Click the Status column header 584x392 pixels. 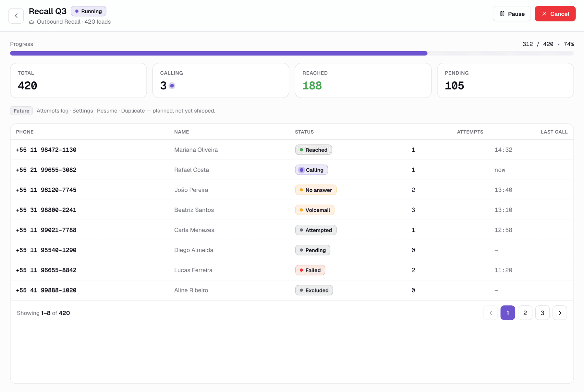[x=304, y=132]
